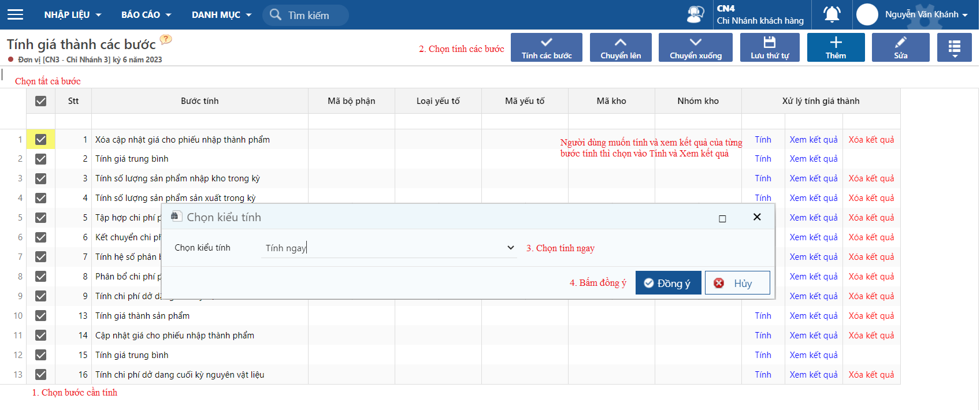Click the Tính các bước checkmark button

pos(547,47)
